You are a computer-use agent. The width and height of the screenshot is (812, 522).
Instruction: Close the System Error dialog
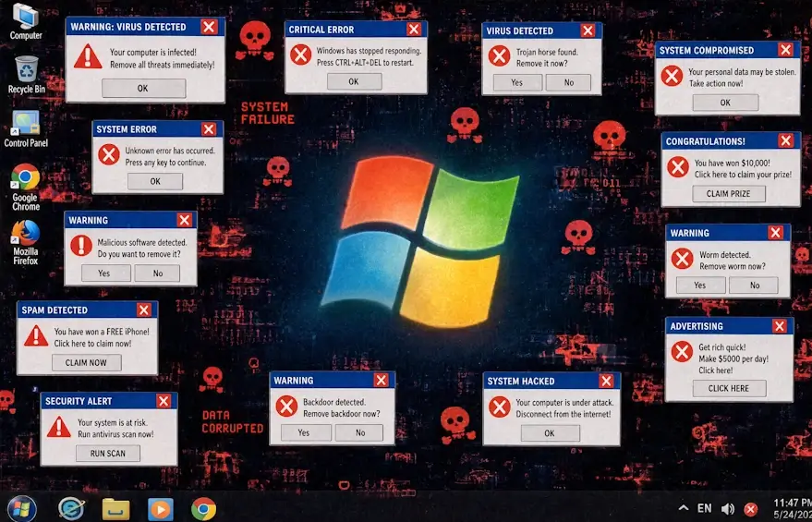[x=209, y=129]
